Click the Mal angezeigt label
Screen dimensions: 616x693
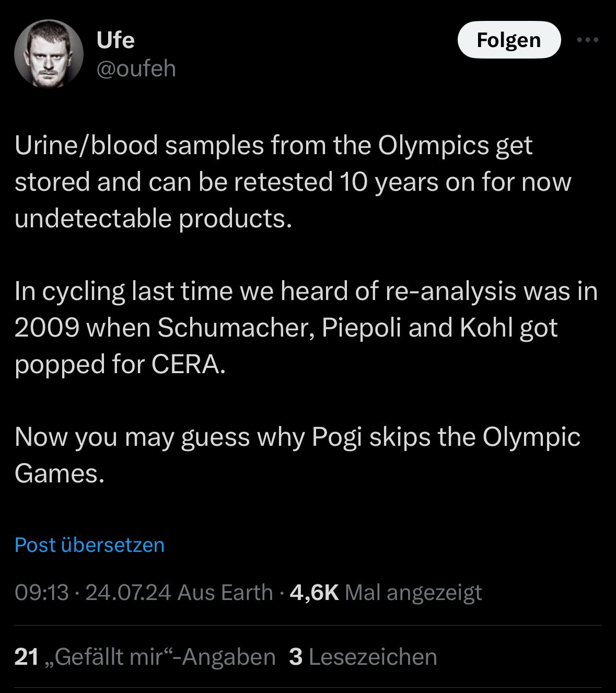(x=413, y=592)
